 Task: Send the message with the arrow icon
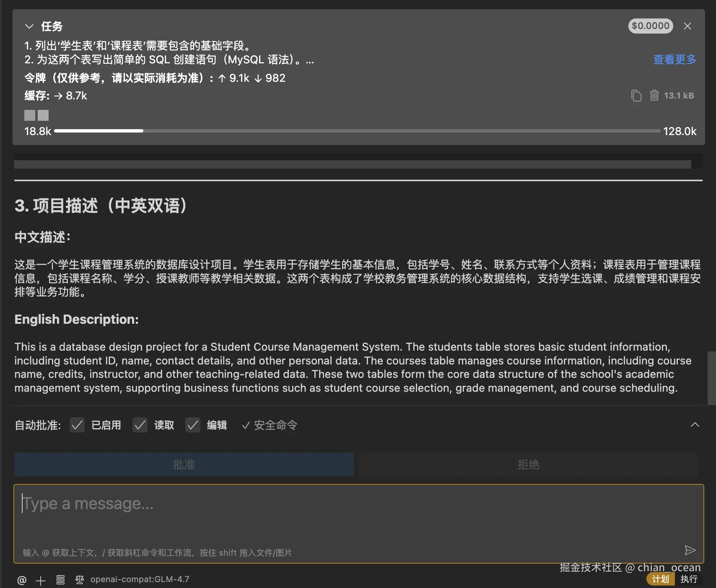point(690,550)
